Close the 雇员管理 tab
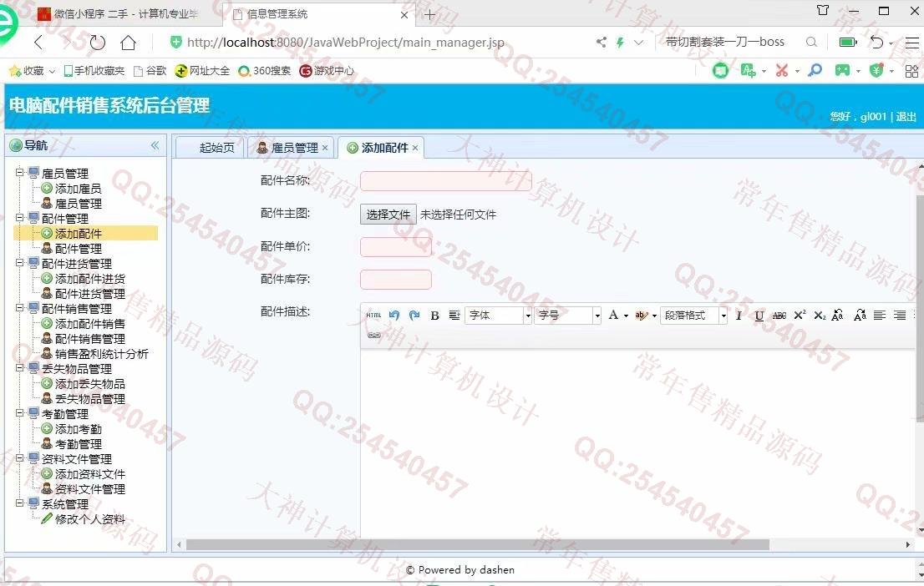Screen dimensions: 924x586 coord(325,148)
